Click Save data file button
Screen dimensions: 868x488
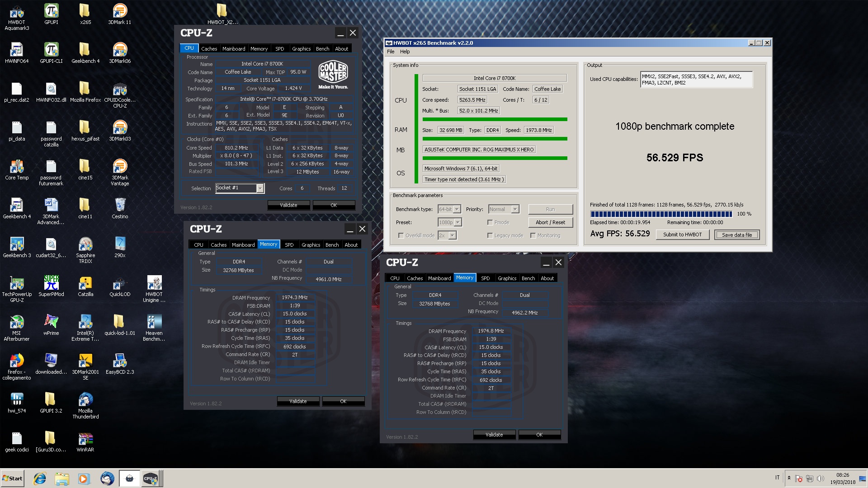[737, 235]
